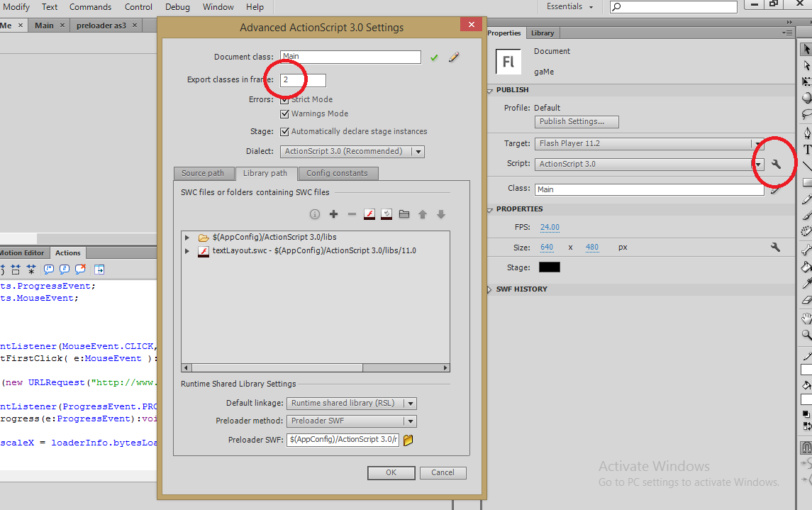Switch to the Library panel tab
812x510 pixels.
point(543,33)
